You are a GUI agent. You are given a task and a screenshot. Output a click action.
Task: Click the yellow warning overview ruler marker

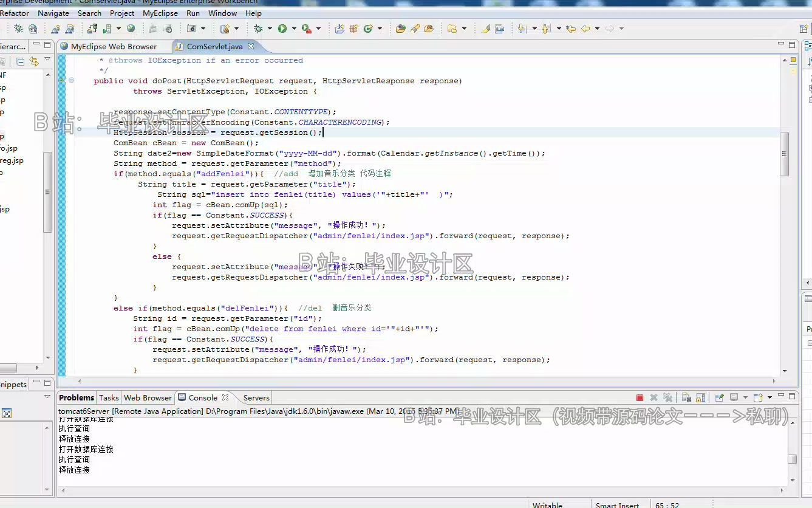coord(793,60)
